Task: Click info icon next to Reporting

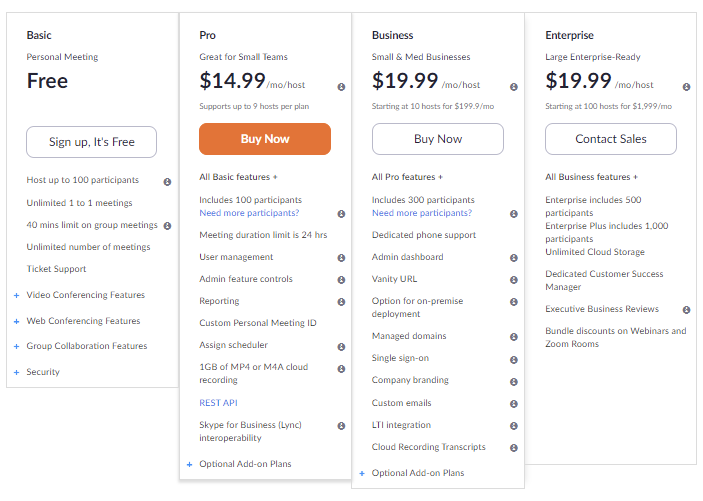Action: 341,301
